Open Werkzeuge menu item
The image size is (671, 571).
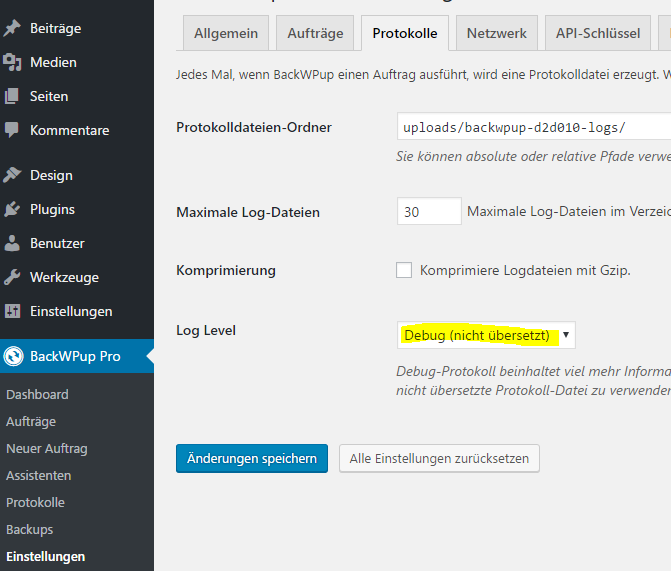77,277
